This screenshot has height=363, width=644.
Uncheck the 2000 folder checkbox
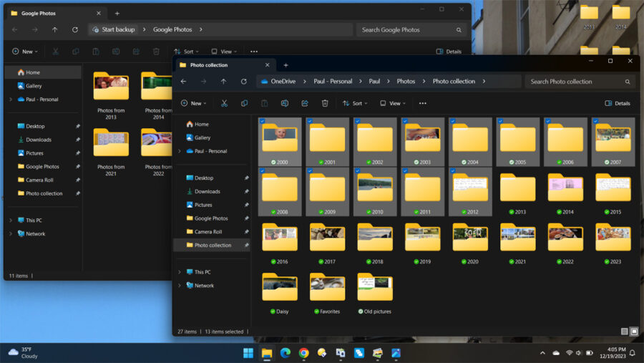coord(262,122)
